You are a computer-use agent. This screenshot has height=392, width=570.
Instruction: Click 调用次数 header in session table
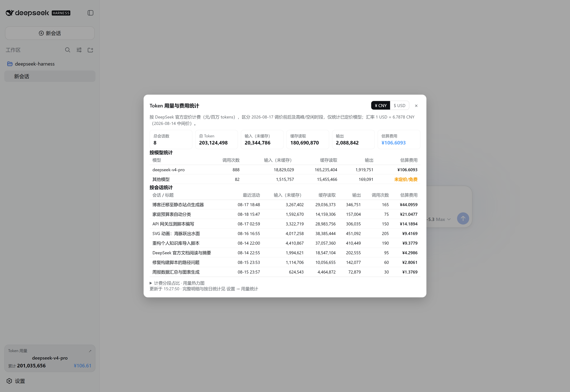coord(380,195)
